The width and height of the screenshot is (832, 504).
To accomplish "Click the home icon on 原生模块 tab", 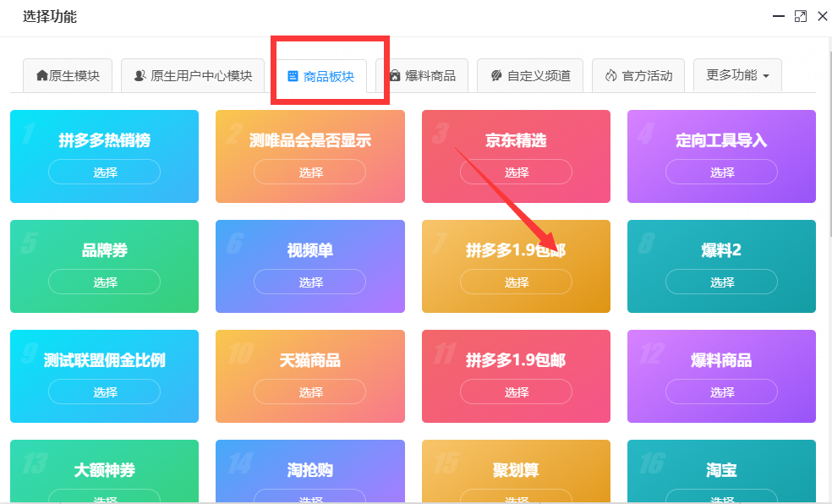I will coord(42,76).
